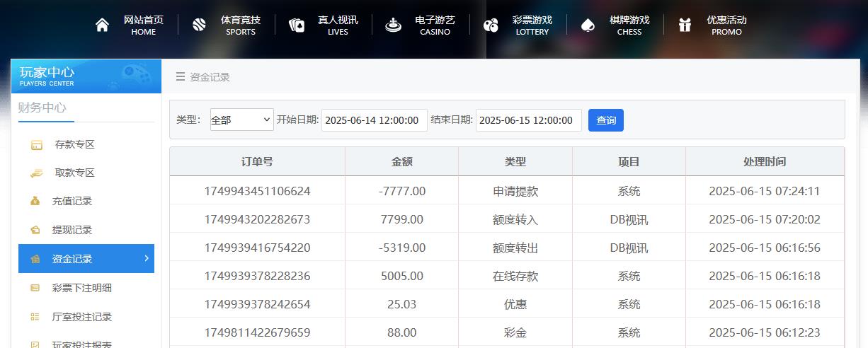Click the lottery balls icon
Image resolution: width=868 pixels, height=348 pixels.
tap(491, 25)
